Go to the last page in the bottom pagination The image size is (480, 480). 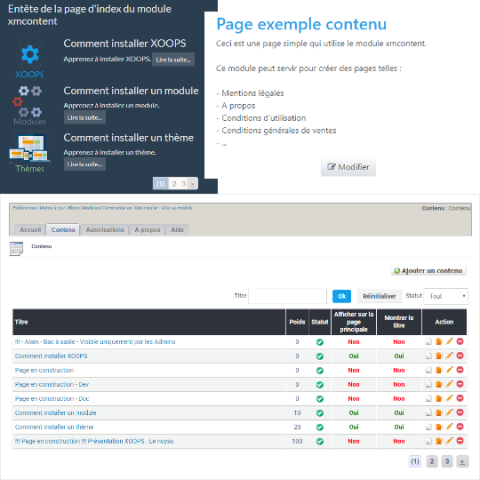coord(462,462)
